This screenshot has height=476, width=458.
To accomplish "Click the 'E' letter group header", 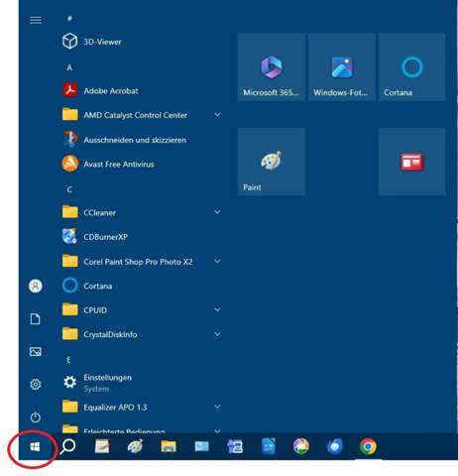I will 68,360.
